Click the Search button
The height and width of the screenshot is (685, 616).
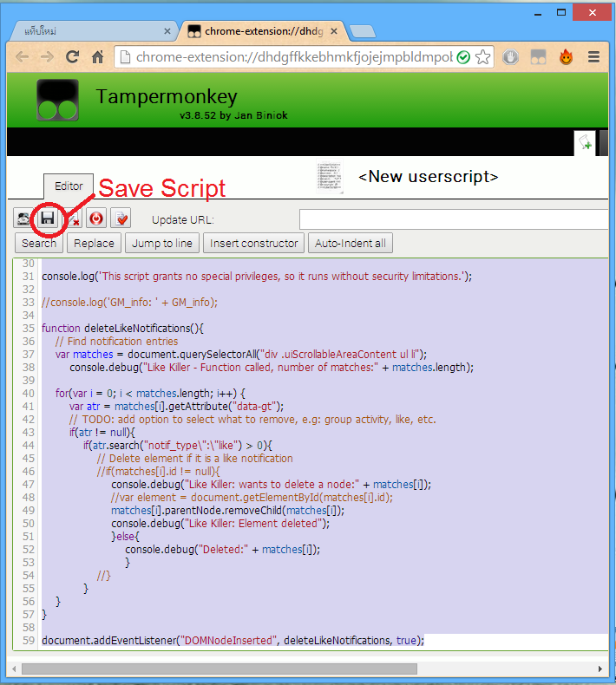pos(39,244)
